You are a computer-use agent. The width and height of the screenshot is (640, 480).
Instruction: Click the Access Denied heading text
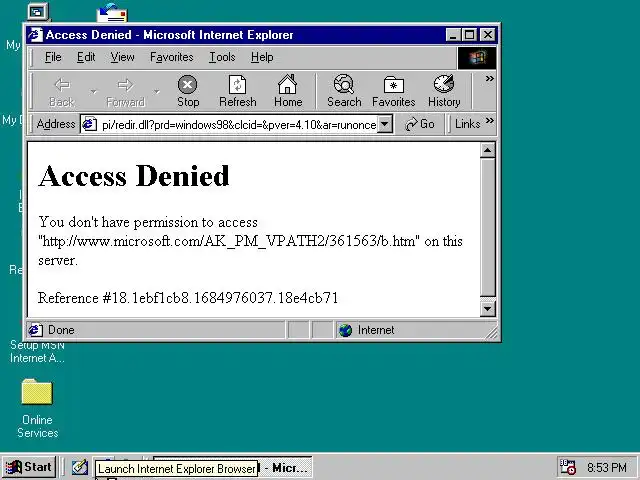134,176
